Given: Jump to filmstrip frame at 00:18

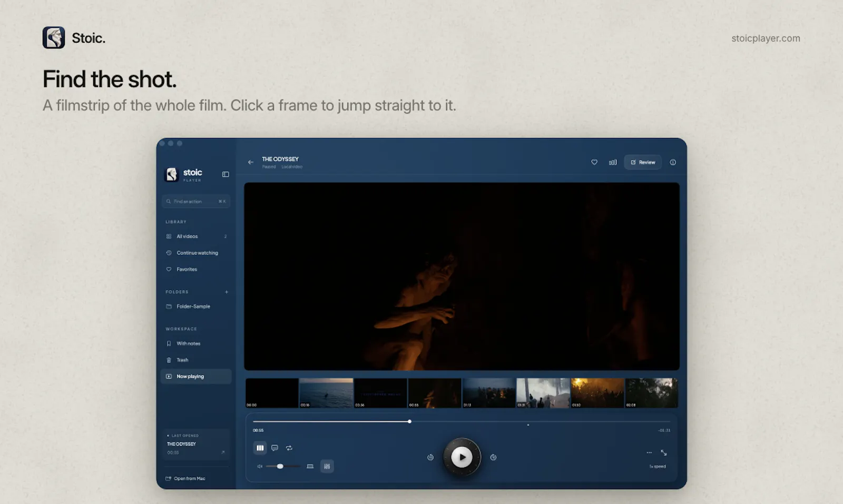Looking at the screenshot, I should pos(326,393).
